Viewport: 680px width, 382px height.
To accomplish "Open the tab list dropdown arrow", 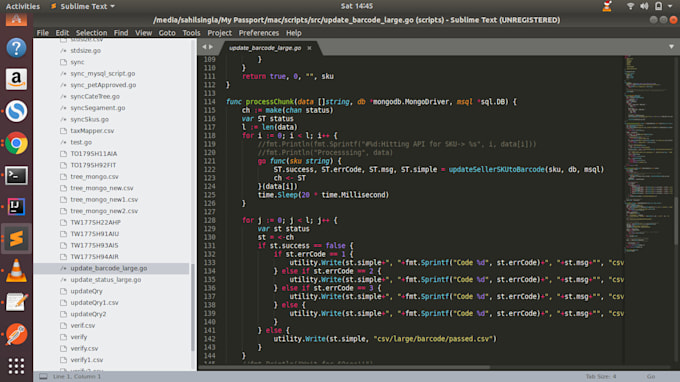I will tap(671, 46).
